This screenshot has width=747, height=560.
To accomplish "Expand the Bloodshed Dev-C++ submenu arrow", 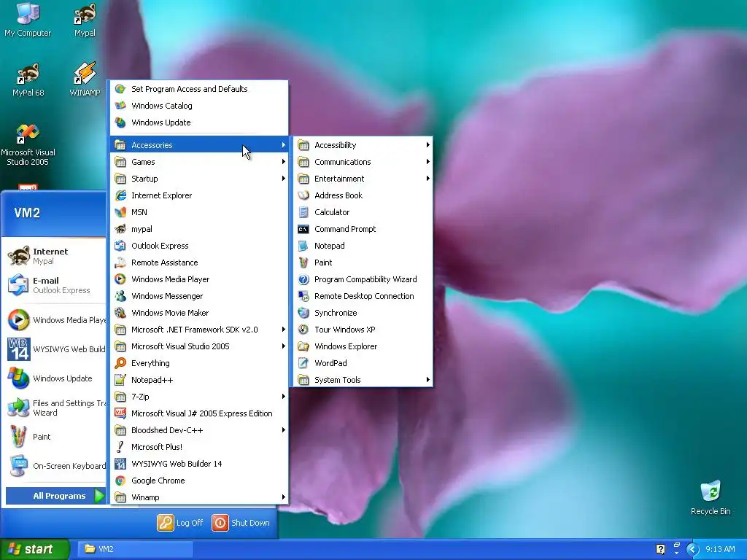I will (284, 430).
